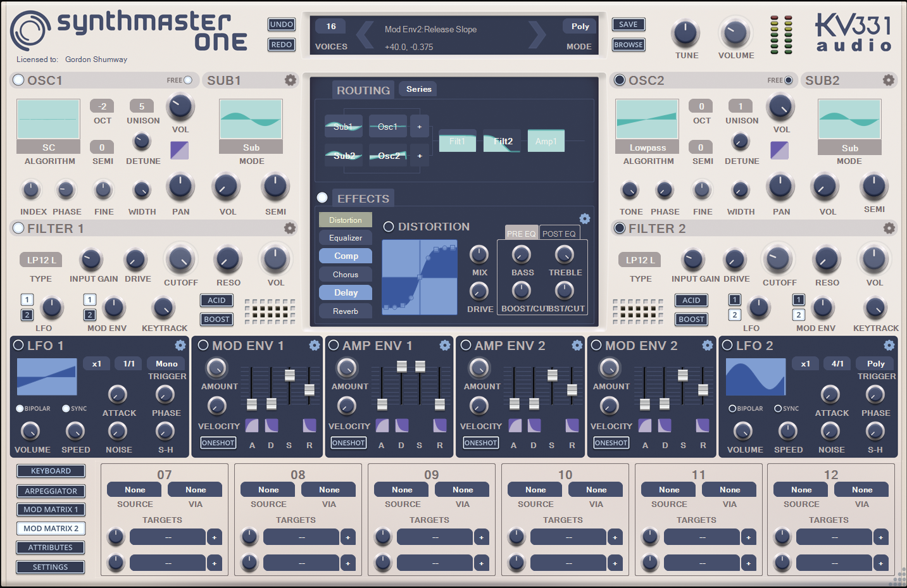Screen dimensions: 907x588
Task: Click Mod Env 1 attack curve icon
Action: point(252,425)
